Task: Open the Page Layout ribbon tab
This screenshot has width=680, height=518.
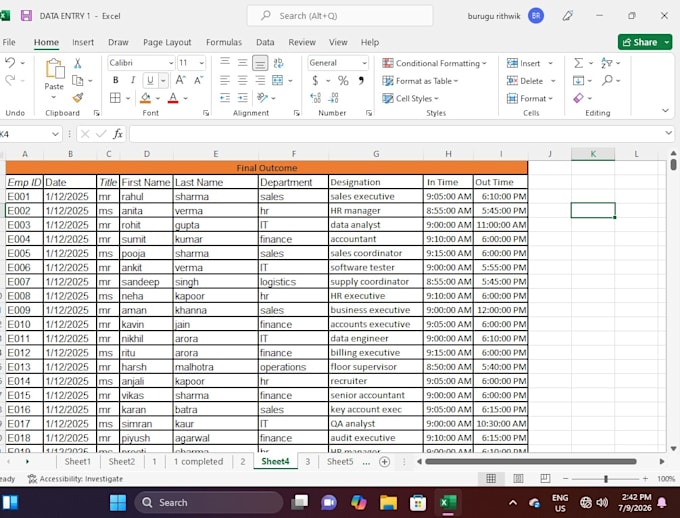Action: click(x=167, y=43)
